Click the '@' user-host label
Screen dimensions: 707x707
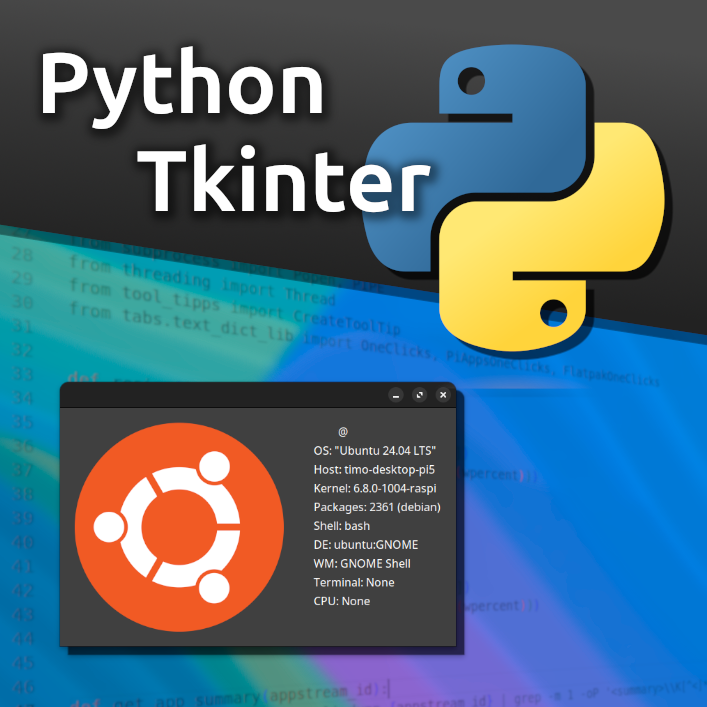pos(343,432)
